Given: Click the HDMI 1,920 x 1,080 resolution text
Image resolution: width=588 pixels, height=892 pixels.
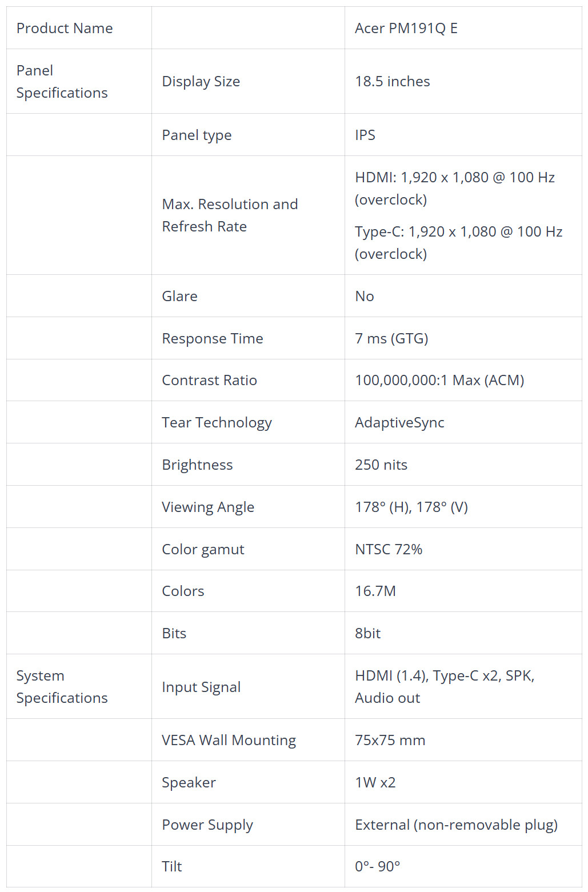Looking at the screenshot, I should click(455, 188).
